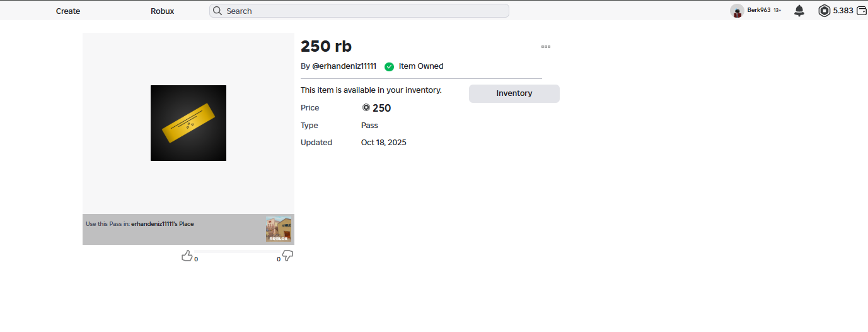Click the Robux hexagon icon beside the balance
868x332 pixels.
tap(824, 11)
